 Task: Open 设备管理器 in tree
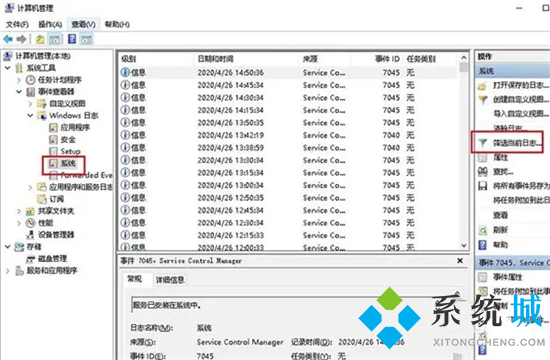pos(56,235)
